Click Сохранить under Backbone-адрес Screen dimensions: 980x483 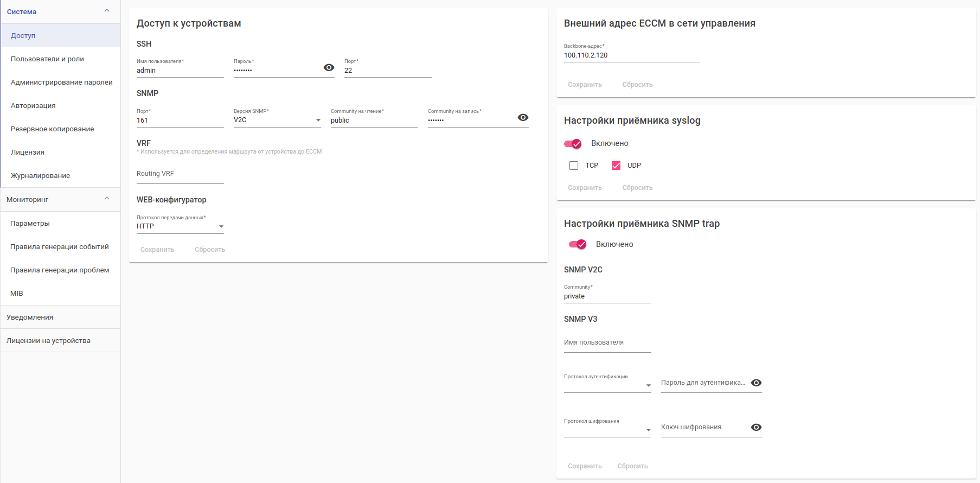coord(585,85)
